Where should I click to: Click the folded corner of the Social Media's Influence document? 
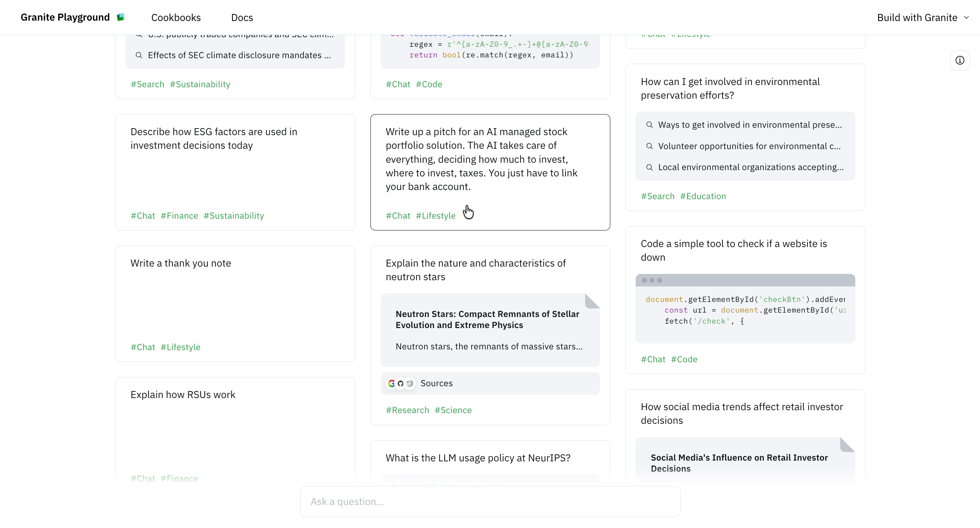point(847,445)
